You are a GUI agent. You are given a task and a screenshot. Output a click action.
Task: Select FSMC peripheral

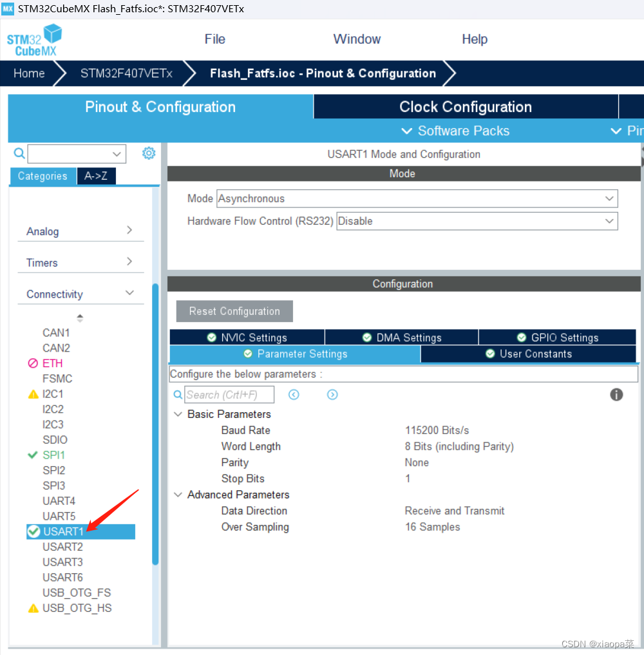tap(57, 379)
